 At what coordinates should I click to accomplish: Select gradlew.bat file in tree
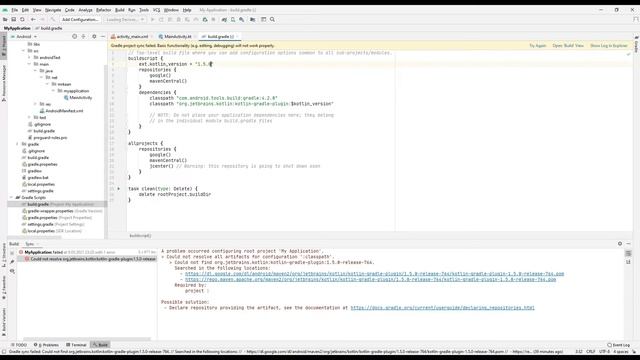pos(35,178)
